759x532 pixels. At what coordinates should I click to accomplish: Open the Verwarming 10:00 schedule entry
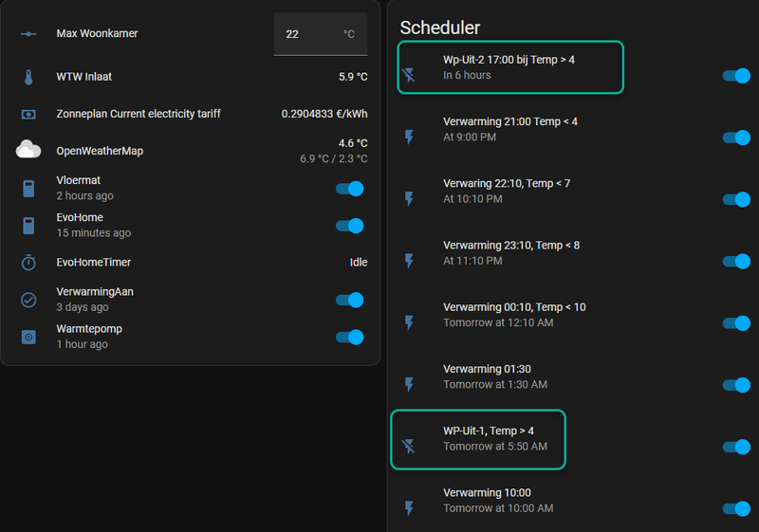[498, 500]
